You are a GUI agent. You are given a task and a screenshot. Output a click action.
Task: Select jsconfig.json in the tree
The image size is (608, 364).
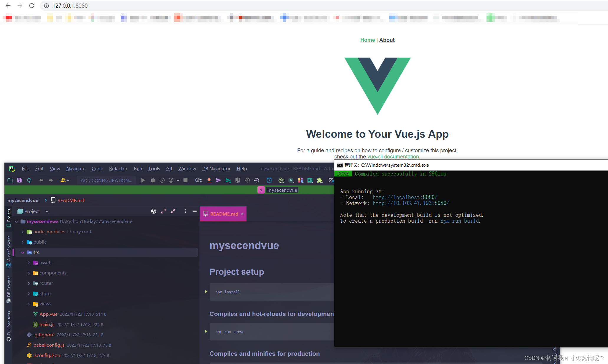[47, 355]
